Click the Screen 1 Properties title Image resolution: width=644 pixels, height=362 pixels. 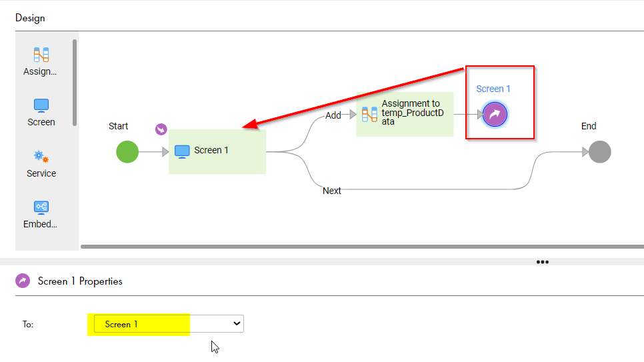pyautogui.click(x=80, y=281)
